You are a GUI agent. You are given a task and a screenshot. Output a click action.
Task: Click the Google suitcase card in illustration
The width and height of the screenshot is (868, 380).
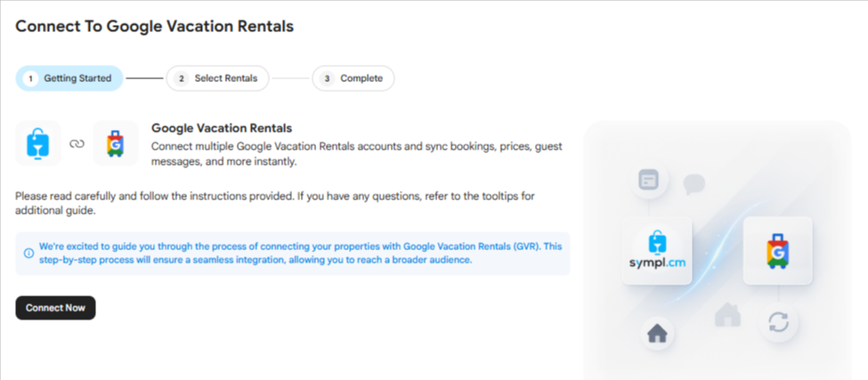point(778,251)
